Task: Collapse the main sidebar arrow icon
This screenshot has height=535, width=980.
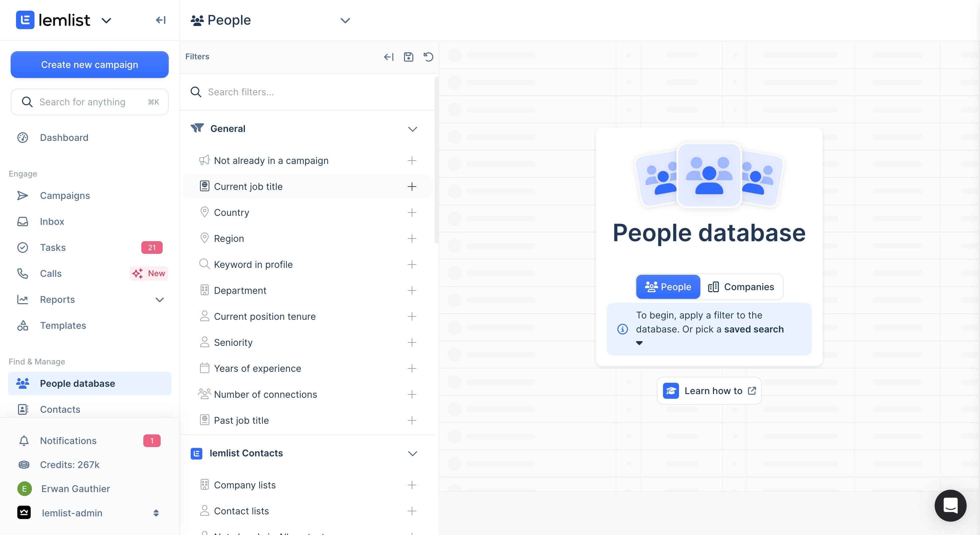Action: [x=161, y=20]
